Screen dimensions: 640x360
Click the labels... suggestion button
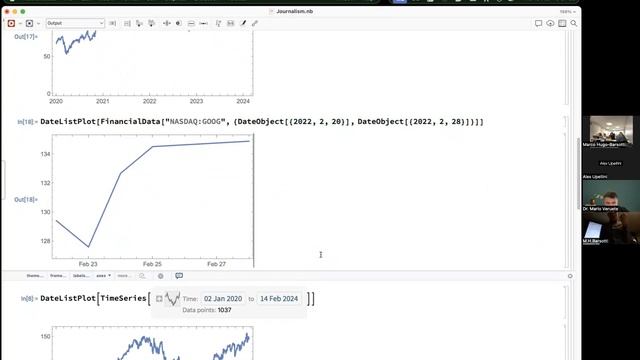point(81,276)
